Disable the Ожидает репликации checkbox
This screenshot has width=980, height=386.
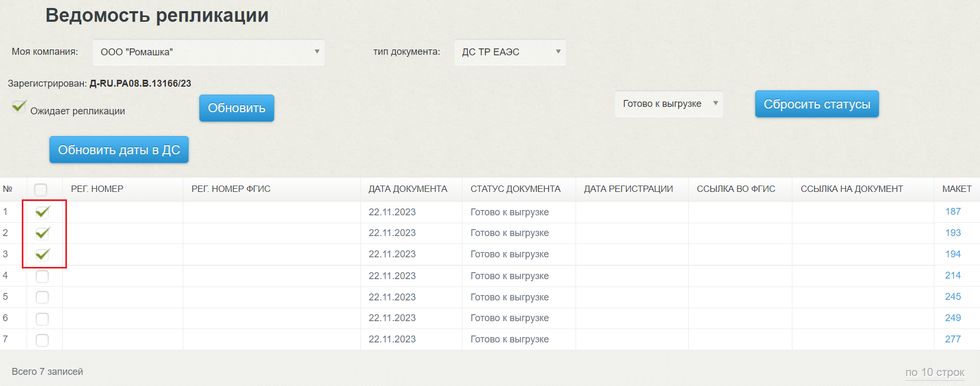[19, 107]
